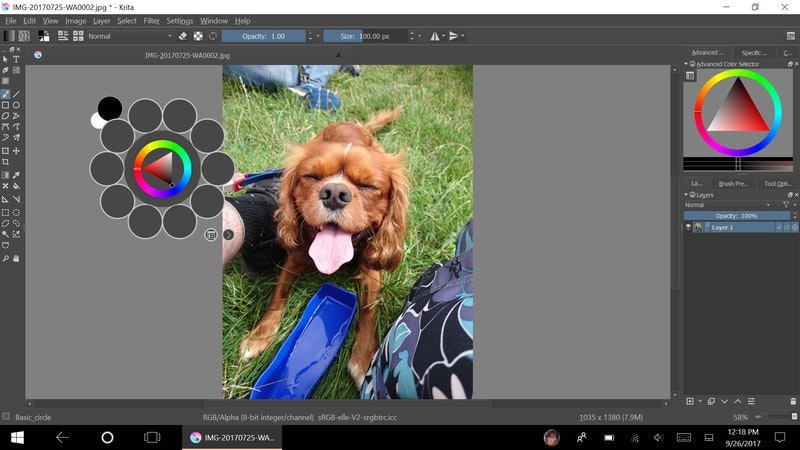Select the Freehand Brush tool
Screen dimensions: 800x450
pyautogui.click(x=6, y=94)
